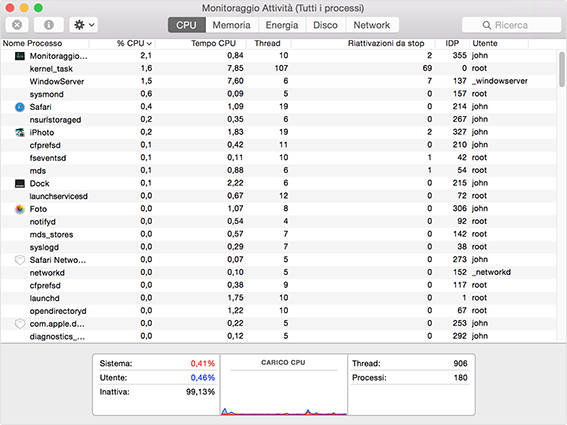The height and width of the screenshot is (425, 567).
Task: Switch to the Memoria tab
Action: coord(231,25)
